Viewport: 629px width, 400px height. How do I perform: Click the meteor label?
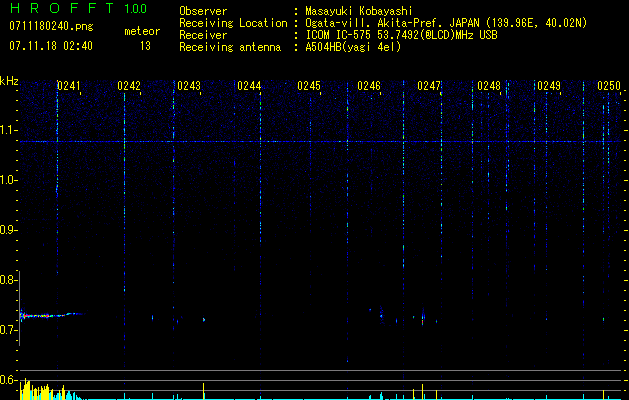tap(142, 31)
